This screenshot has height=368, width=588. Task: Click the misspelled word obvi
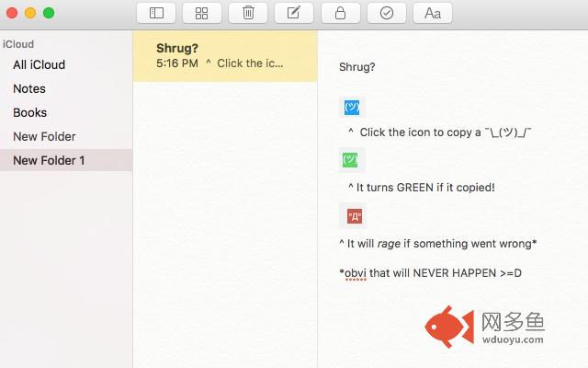[x=356, y=273]
